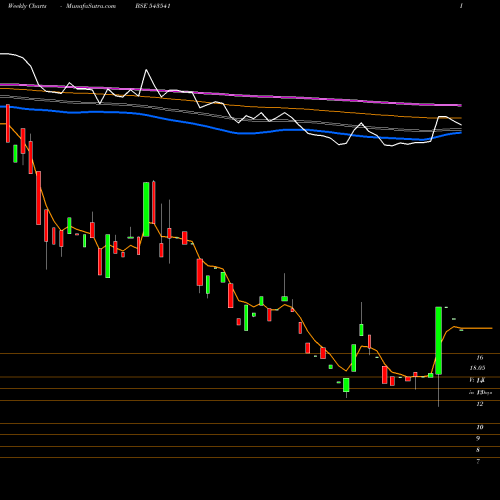Click the price axis label 10
The width and height of the screenshot is (500, 500).
480,427
